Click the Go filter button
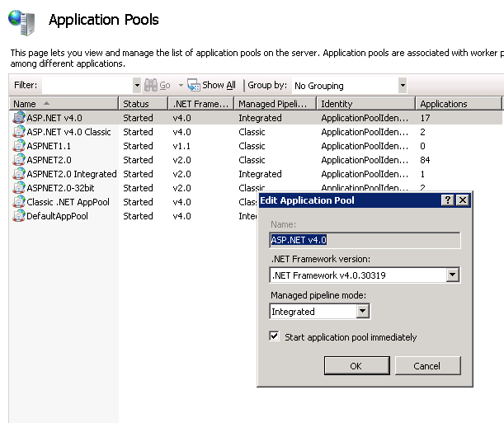The height and width of the screenshot is (423, 504). click(x=158, y=85)
